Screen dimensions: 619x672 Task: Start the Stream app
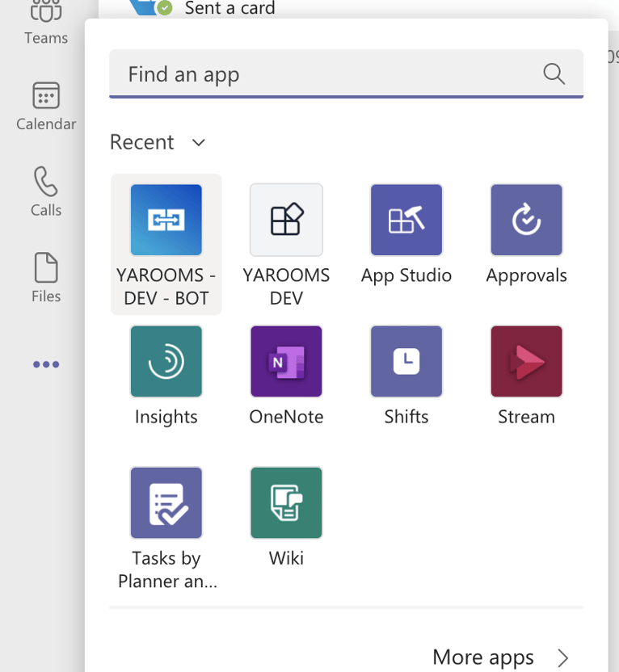(526, 361)
